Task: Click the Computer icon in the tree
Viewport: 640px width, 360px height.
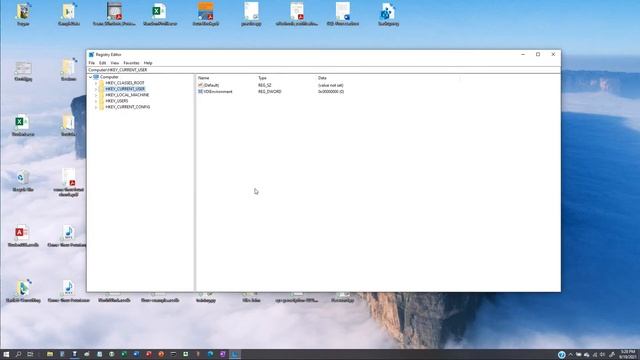Action: click(x=96, y=77)
